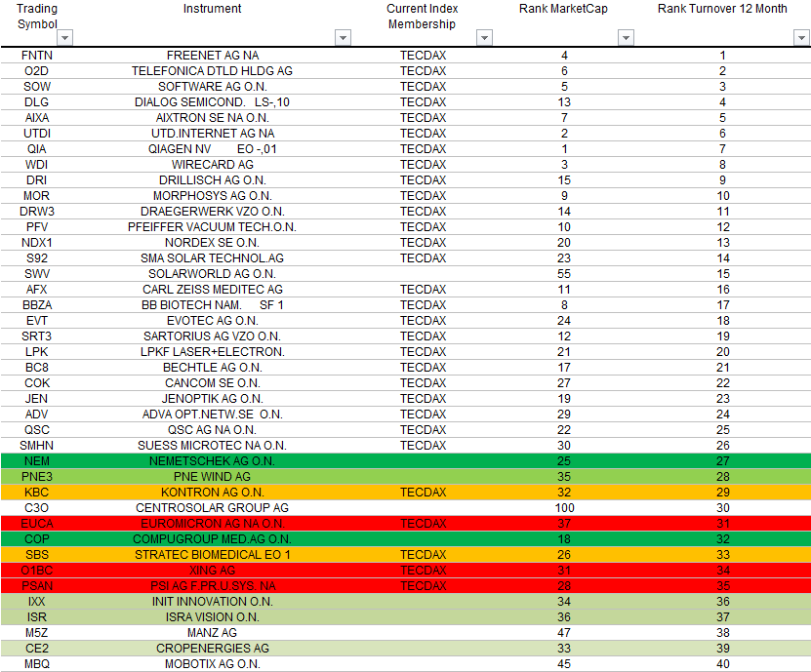
Task: Select the BECHTLE AG O.N. cell
Action: (x=212, y=368)
